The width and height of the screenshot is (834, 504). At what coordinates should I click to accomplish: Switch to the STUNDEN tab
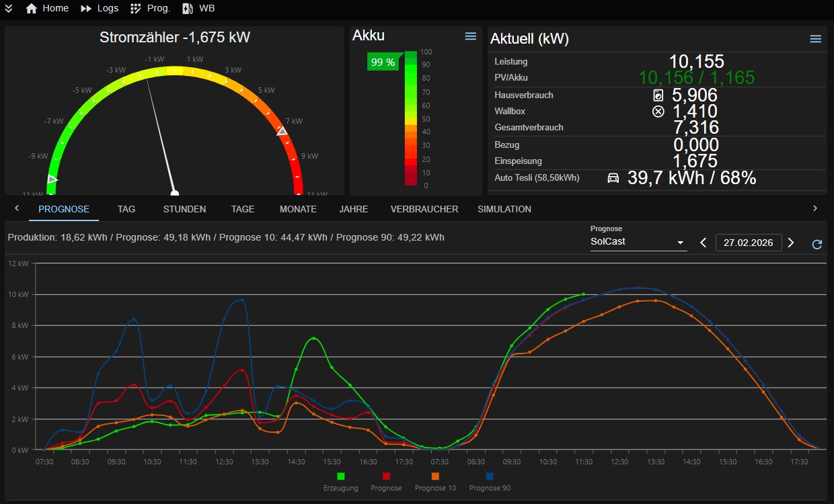click(184, 209)
